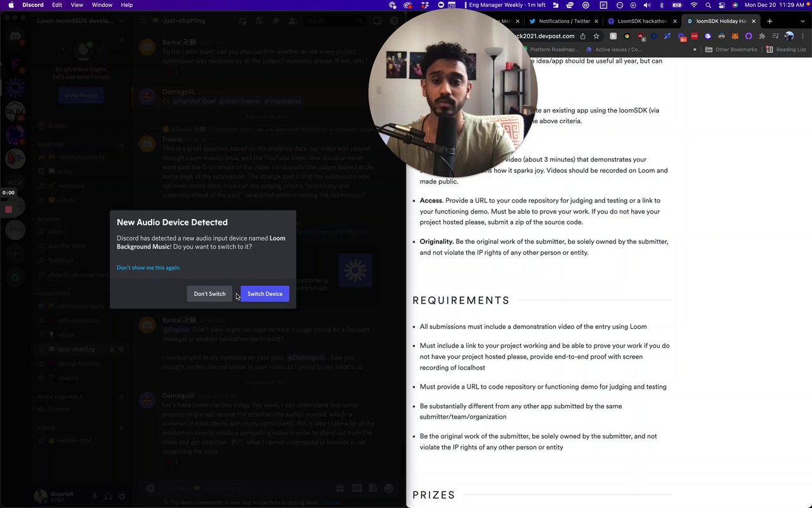Switch to Notifications / Twitter browser tab
This screenshot has width=812, height=508.
564,21
